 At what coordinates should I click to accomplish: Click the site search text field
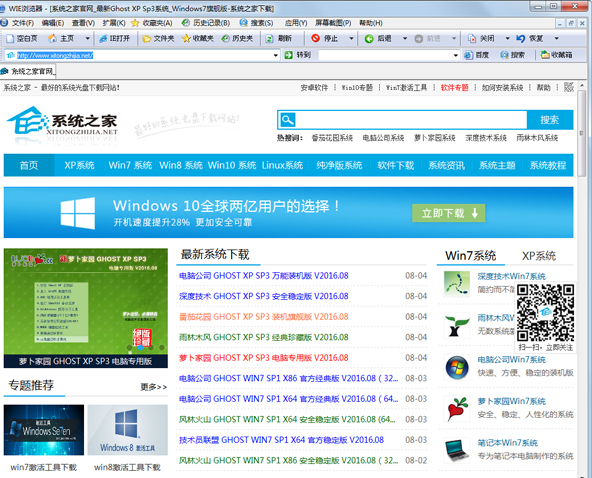pyautogui.click(x=411, y=120)
